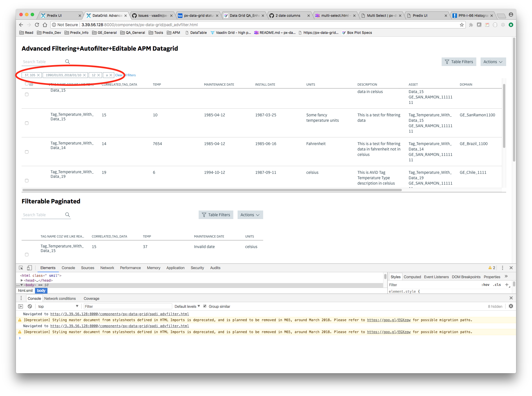Select the Tag_Temperature_With_Data_19 row checkbox

tap(27, 181)
